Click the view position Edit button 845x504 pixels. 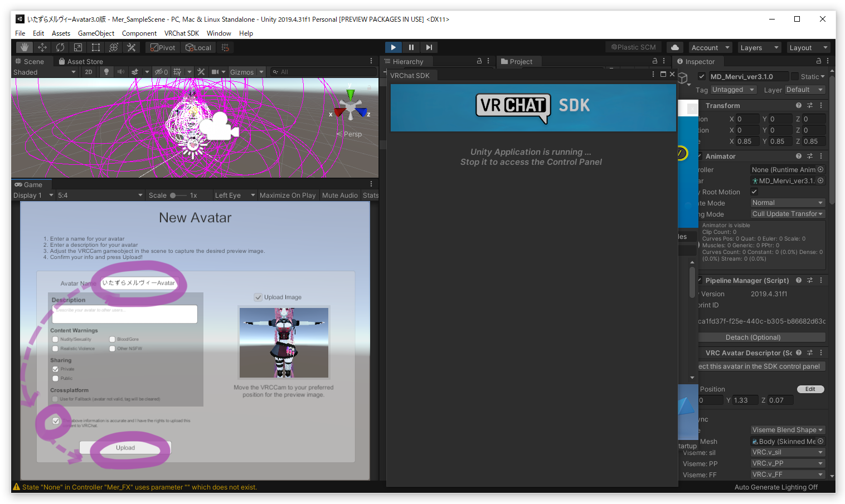810,389
